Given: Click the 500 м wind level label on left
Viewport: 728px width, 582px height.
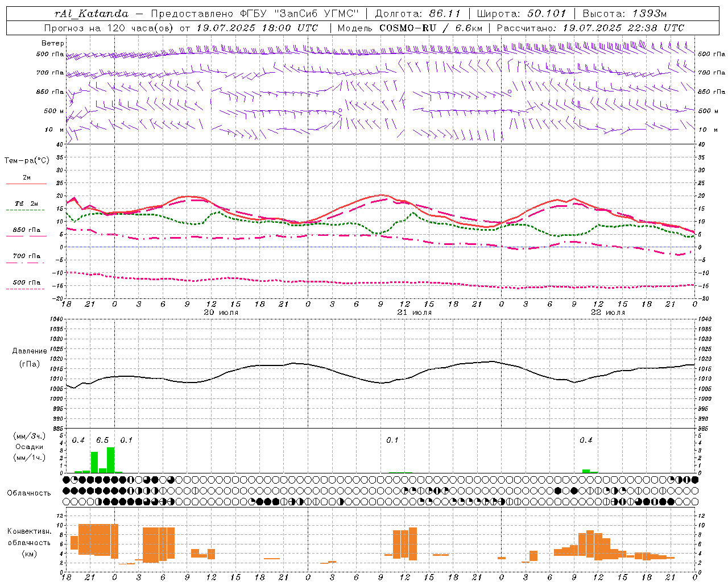Looking at the screenshot, I should (54, 111).
